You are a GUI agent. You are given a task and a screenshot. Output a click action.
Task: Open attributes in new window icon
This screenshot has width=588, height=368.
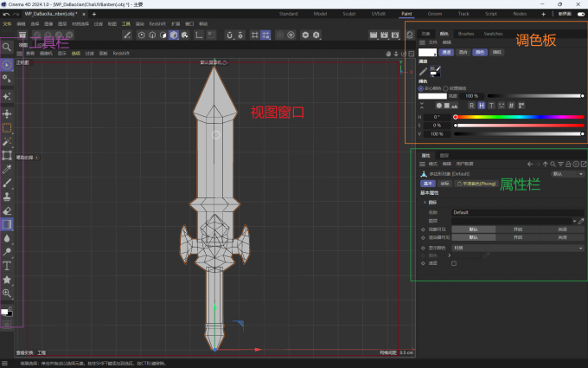(x=584, y=165)
